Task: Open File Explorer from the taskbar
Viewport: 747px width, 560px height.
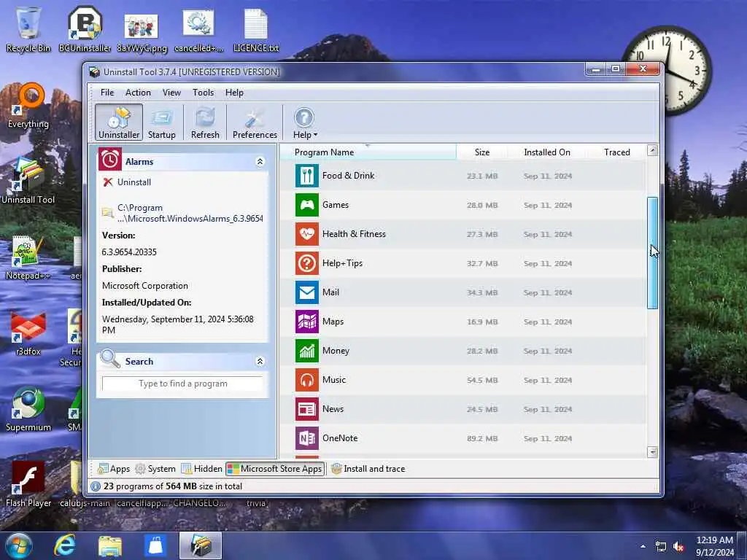Action: [x=110, y=545]
